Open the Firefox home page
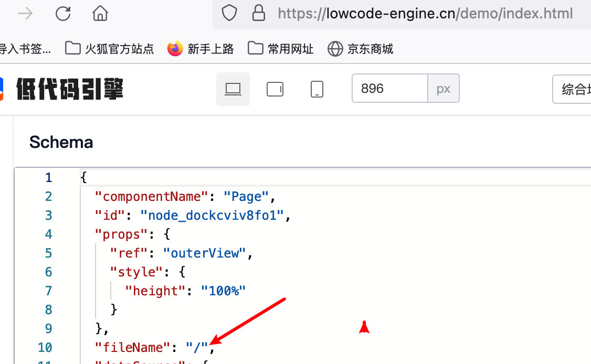Viewport: 591px width, 364px height. pos(100,13)
